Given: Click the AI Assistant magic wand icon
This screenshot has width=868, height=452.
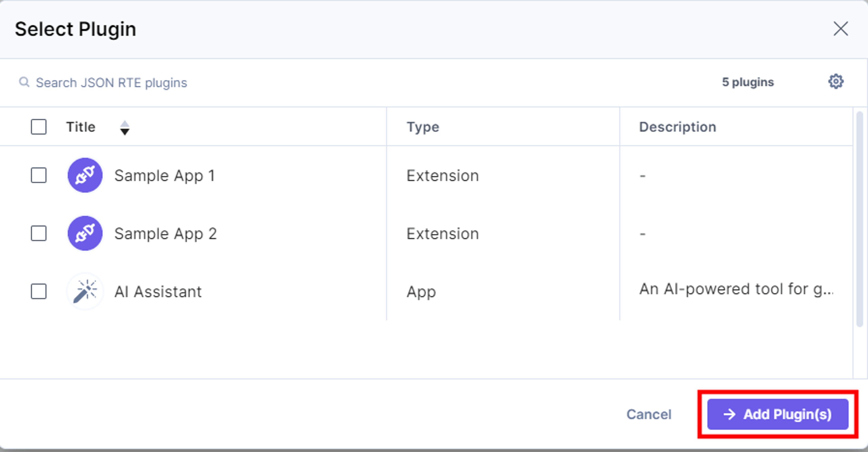Looking at the screenshot, I should [x=85, y=291].
